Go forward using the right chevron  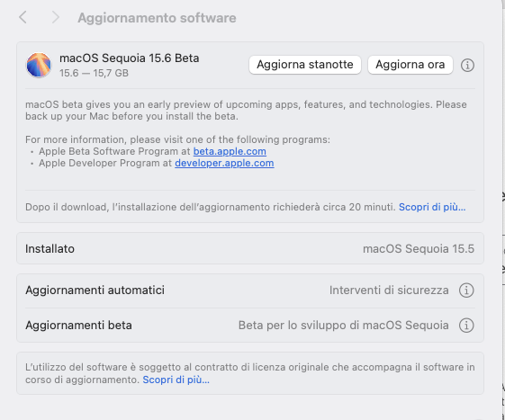[56, 17]
